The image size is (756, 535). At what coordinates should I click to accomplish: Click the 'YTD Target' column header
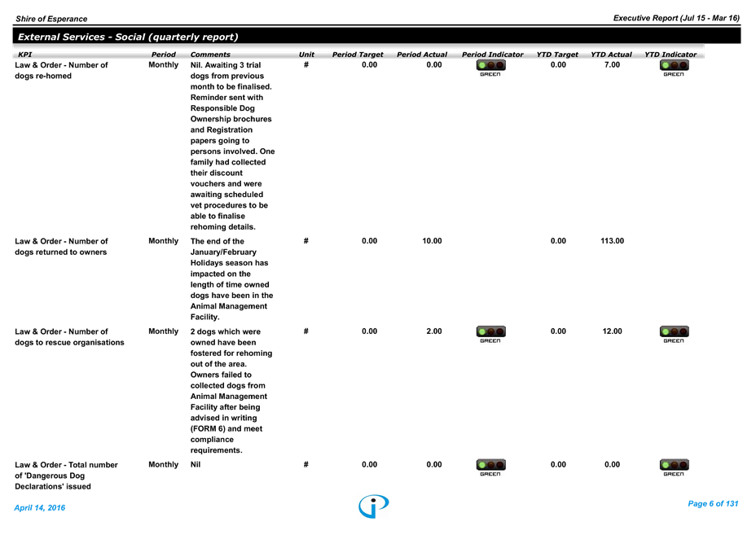(x=557, y=55)
